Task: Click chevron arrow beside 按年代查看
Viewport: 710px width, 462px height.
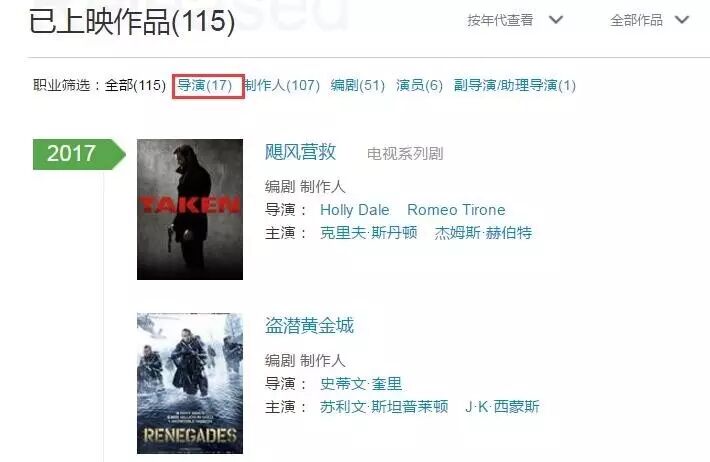Action: point(556,20)
